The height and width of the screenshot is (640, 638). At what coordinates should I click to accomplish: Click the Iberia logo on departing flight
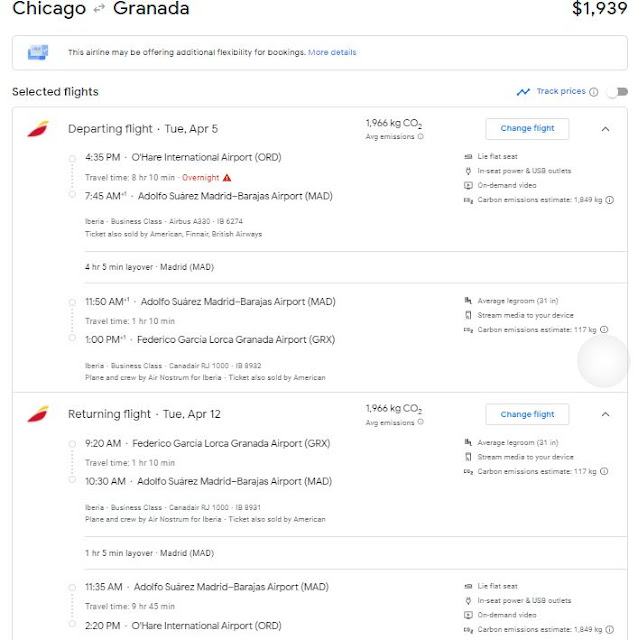[38, 129]
